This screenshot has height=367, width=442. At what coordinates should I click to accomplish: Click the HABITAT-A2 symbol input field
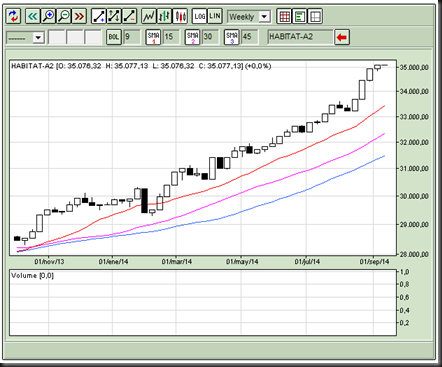tap(300, 37)
